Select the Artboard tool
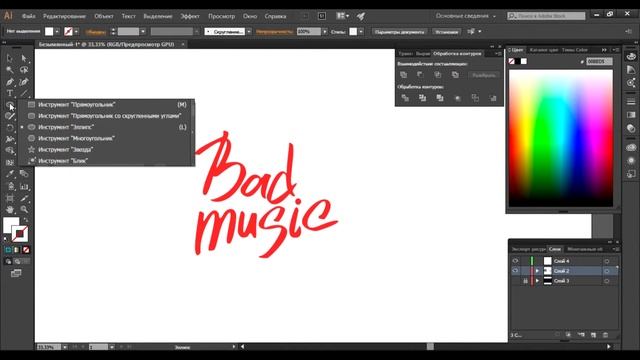The width and height of the screenshot is (640, 360). (9, 198)
